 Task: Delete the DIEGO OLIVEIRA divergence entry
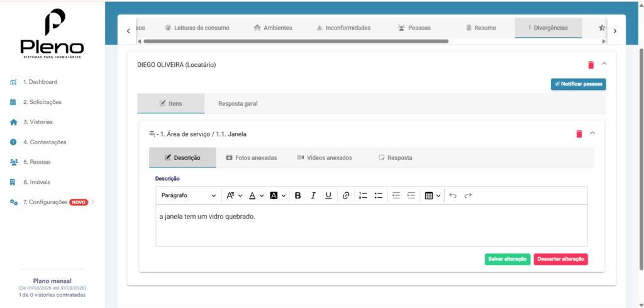(x=591, y=64)
